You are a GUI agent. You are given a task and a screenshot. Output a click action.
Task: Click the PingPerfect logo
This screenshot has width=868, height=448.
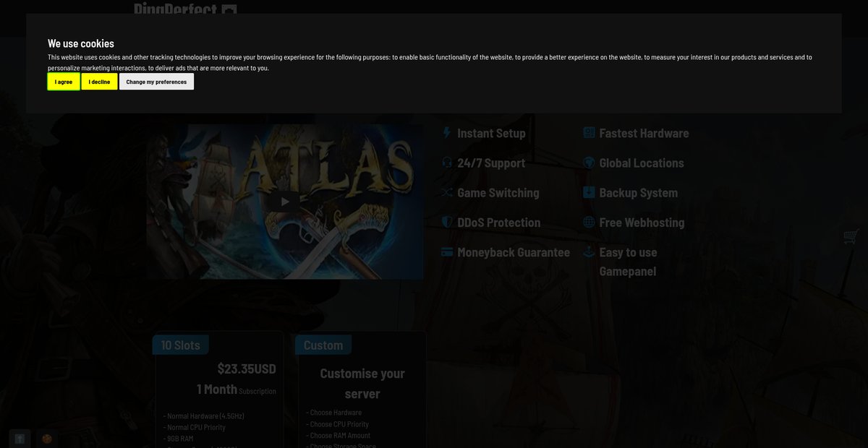pyautogui.click(x=185, y=9)
